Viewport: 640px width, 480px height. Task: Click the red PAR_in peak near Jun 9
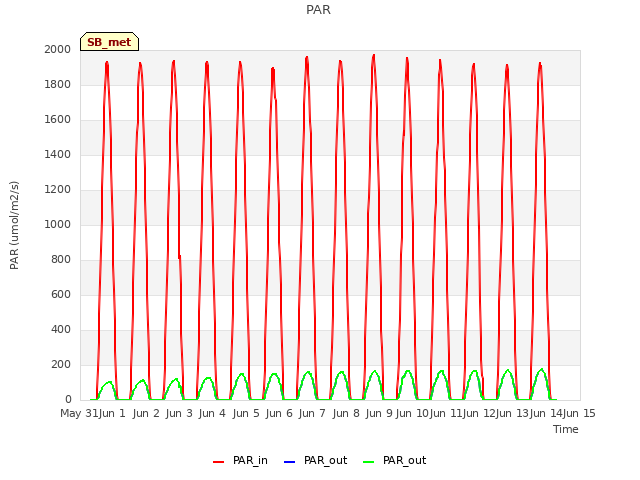pyautogui.click(x=373, y=56)
